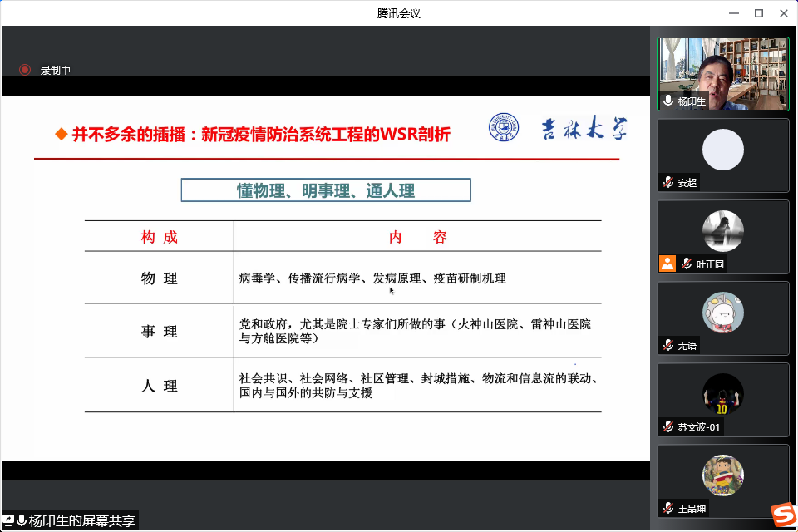Viewport: 798px width, 532px height.
Task: Click the red recording indicator icon
Action: (x=25, y=71)
